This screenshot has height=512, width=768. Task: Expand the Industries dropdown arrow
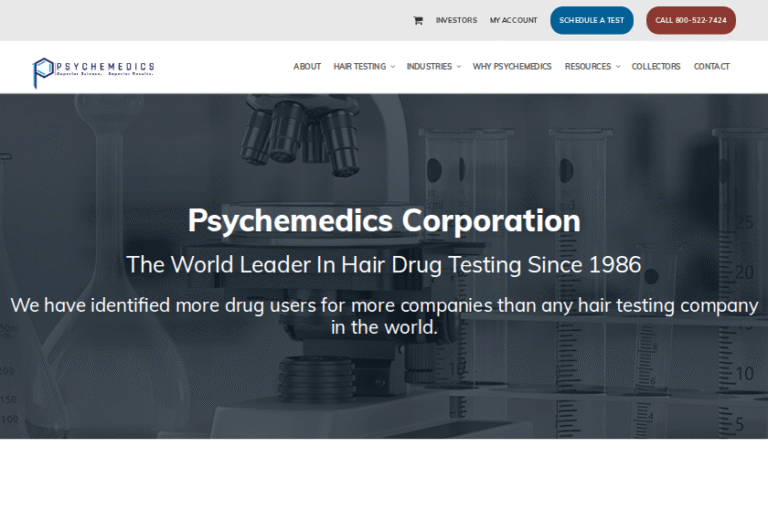pos(459,67)
